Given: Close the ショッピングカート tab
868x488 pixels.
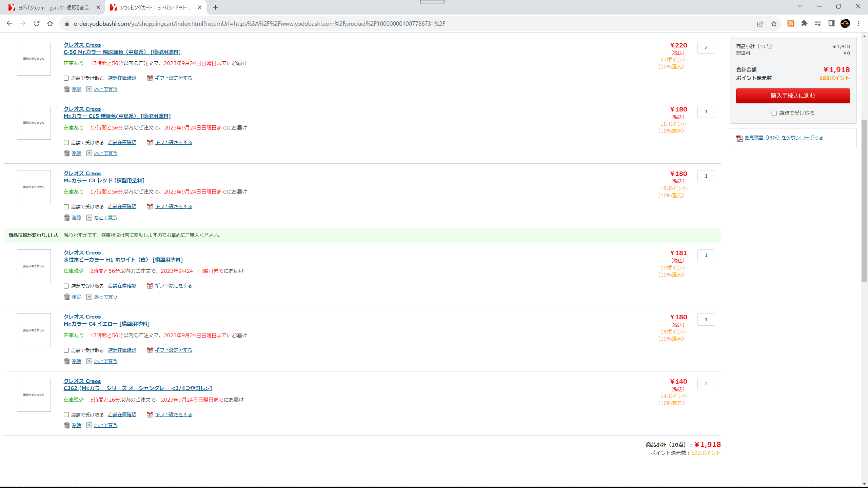Looking at the screenshot, I should [200, 7].
